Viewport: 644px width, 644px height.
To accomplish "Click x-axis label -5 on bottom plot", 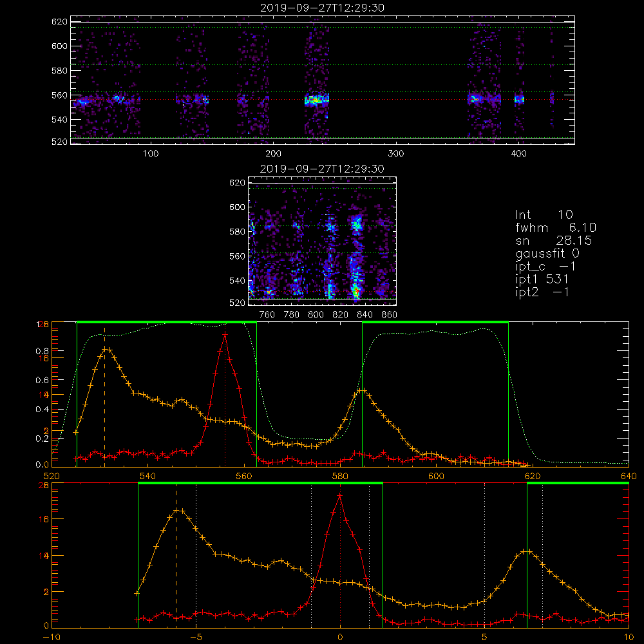I will (196, 637).
